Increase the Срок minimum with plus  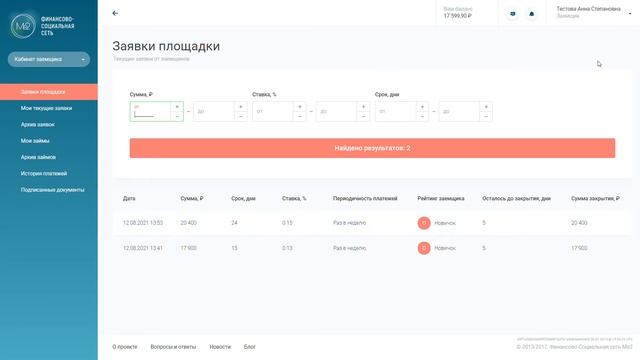point(422,107)
